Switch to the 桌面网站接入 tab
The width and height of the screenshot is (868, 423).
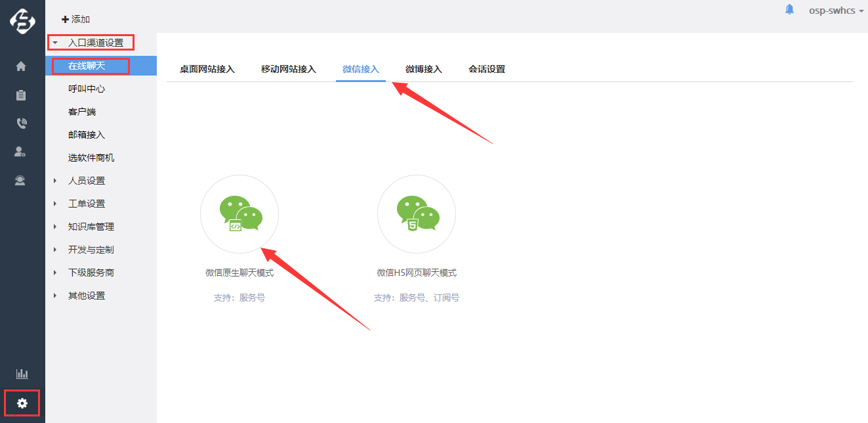207,69
